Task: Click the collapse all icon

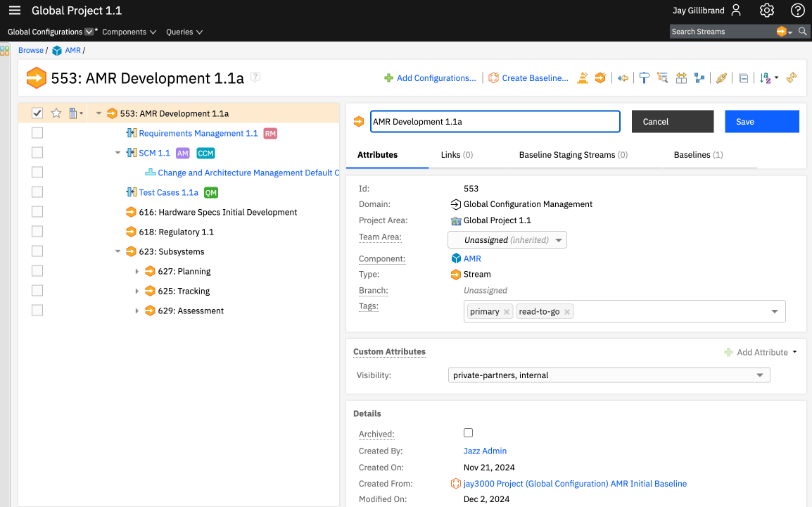Action: click(x=743, y=78)
